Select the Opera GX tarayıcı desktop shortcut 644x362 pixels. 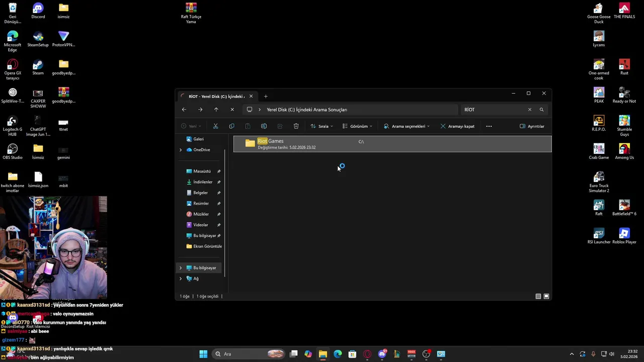pyautogui.click(x=13, y=70)
